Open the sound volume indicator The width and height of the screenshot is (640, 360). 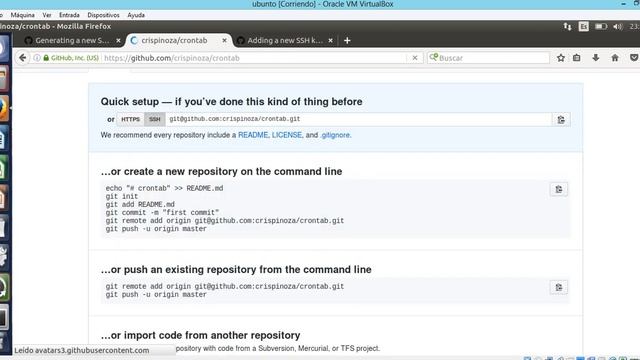617,27
